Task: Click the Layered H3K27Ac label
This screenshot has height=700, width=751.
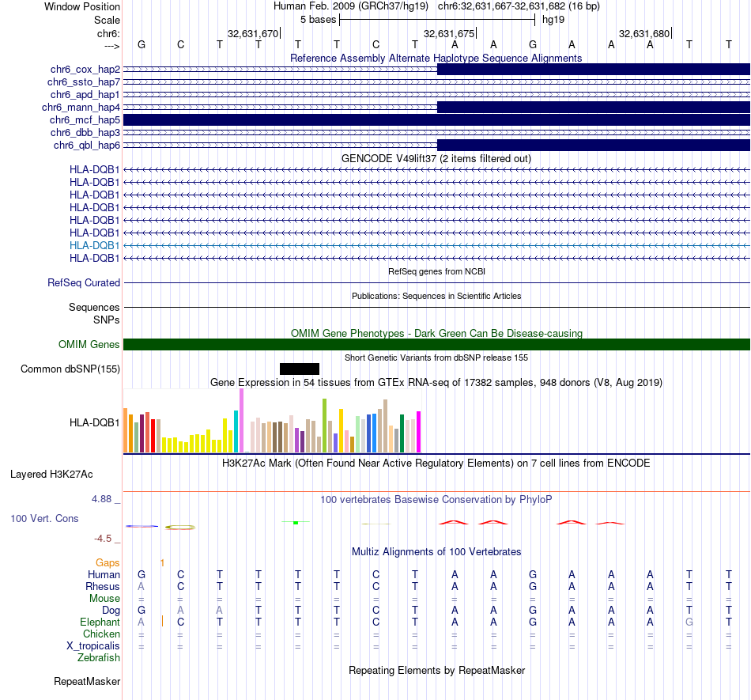Action: pos(51,475)
